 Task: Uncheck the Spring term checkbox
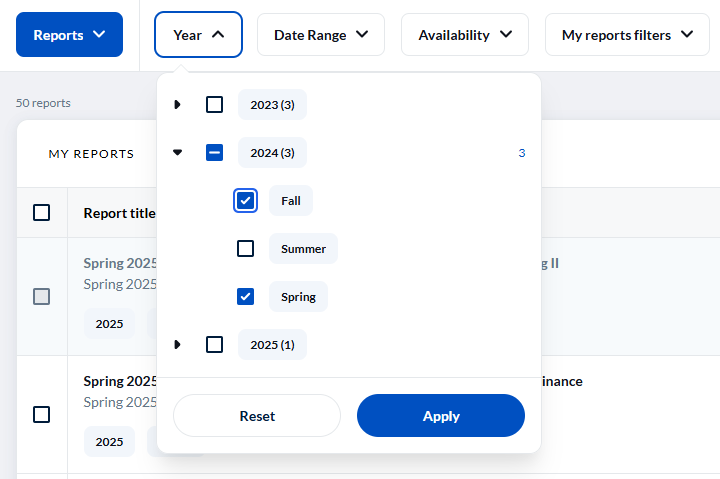point(246,297)
